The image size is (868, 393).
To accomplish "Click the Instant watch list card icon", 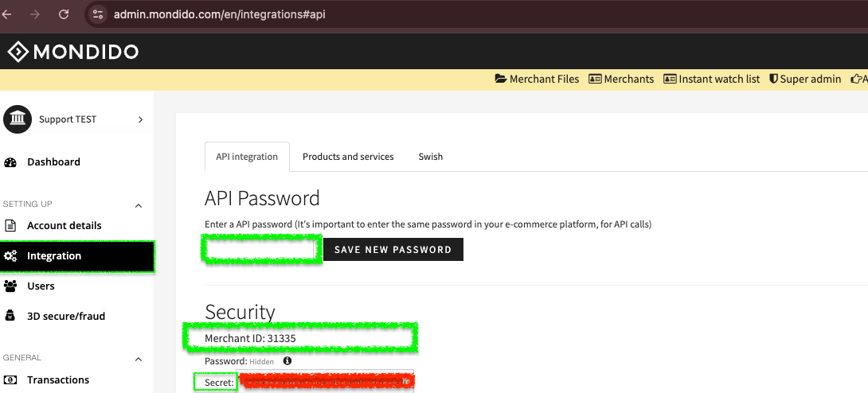I will pos(670,79).
